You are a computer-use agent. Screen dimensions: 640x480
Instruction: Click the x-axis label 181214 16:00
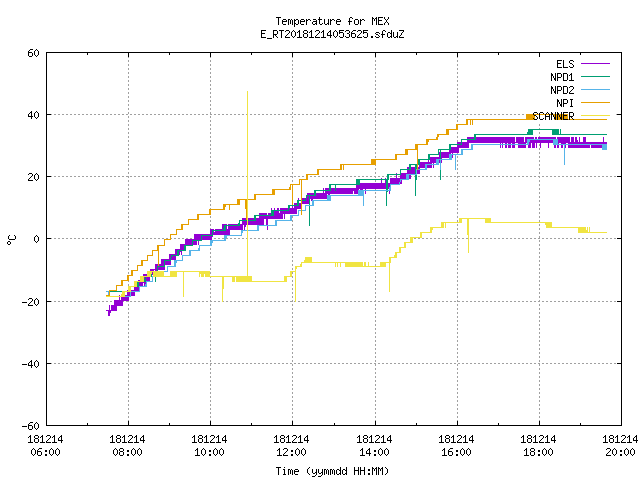click(456, 446)
